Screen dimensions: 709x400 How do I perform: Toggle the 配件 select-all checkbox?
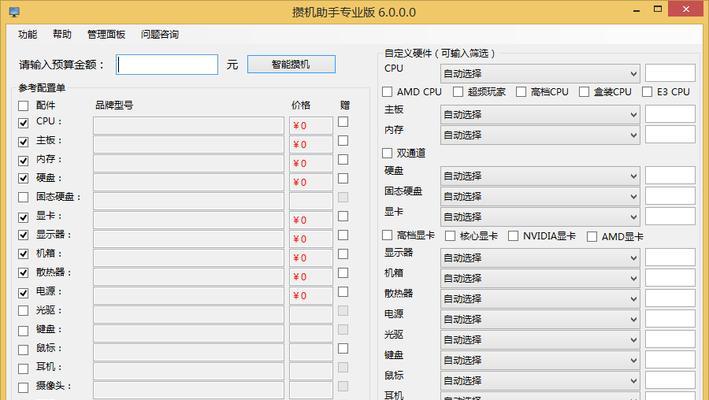click(x=23, y=106)
